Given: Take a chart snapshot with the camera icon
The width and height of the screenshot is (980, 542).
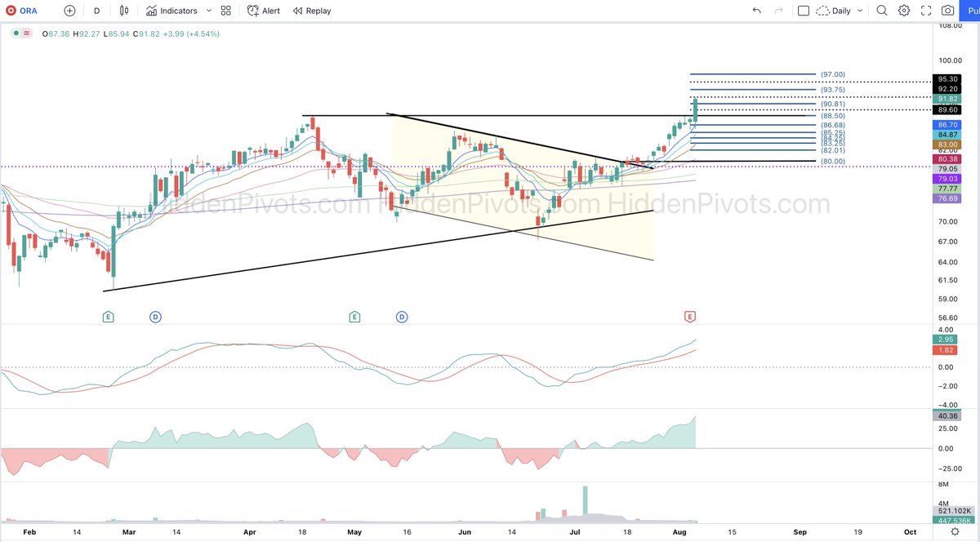Looking at the screenshot, I should click(947, 11).
